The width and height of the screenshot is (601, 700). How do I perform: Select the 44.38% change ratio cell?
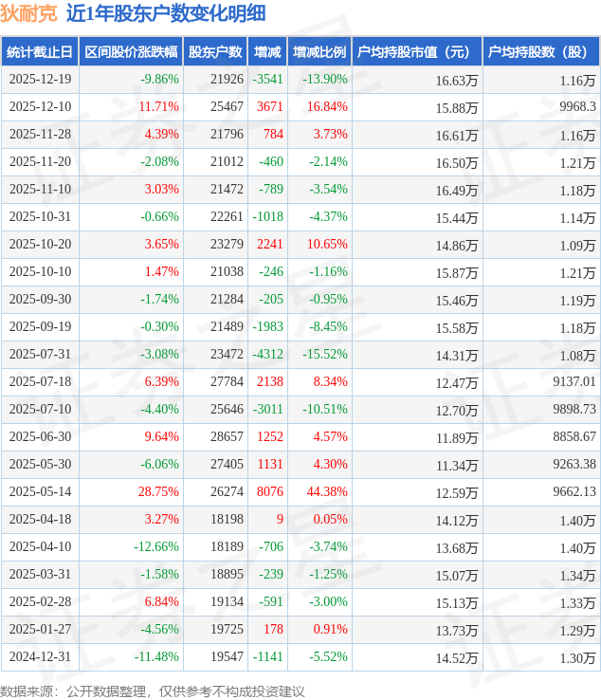click(x=327, y=492)
